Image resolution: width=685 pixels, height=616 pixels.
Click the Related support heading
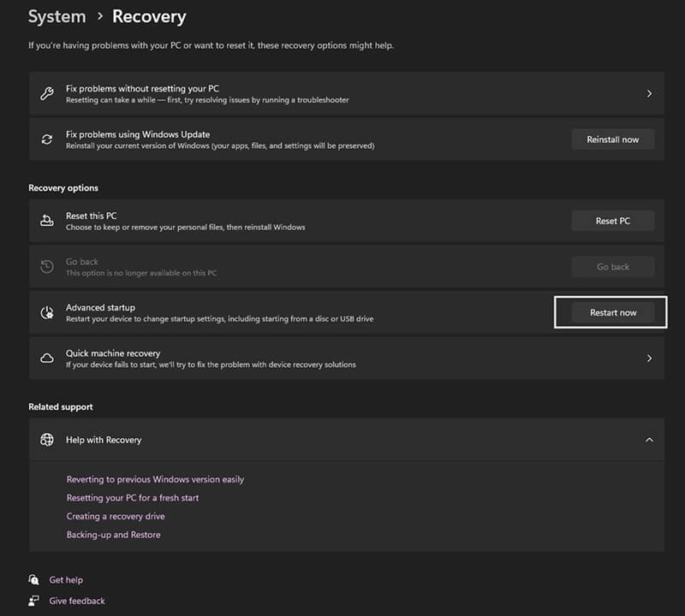pyautogui.click(x=61, y=406)
